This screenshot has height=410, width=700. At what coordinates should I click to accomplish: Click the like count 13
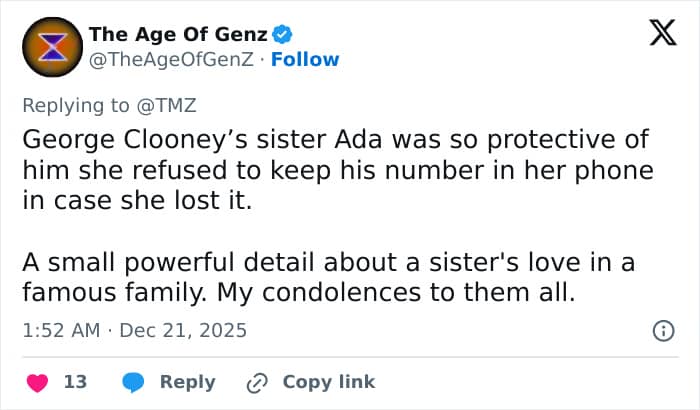(x=76, y=382)
